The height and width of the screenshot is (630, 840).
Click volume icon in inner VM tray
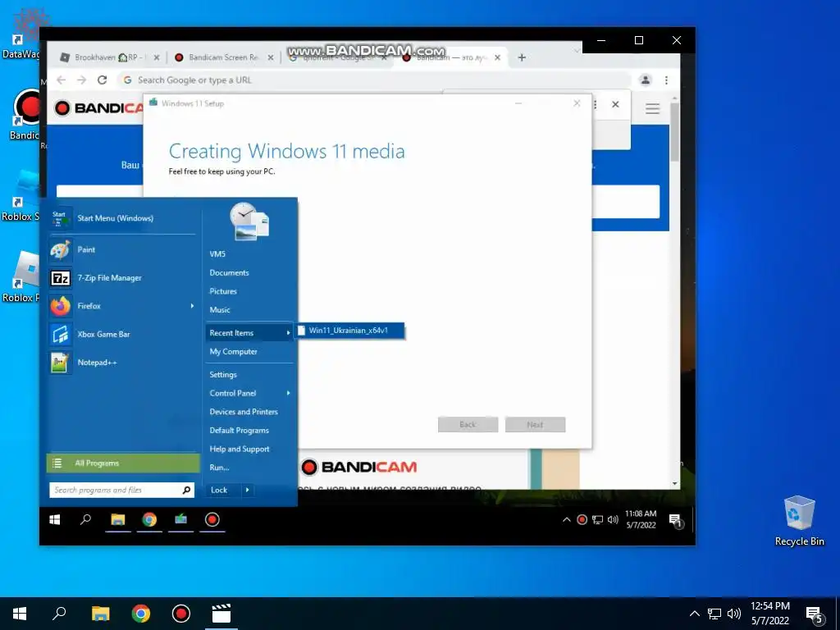tap(613, 519)
